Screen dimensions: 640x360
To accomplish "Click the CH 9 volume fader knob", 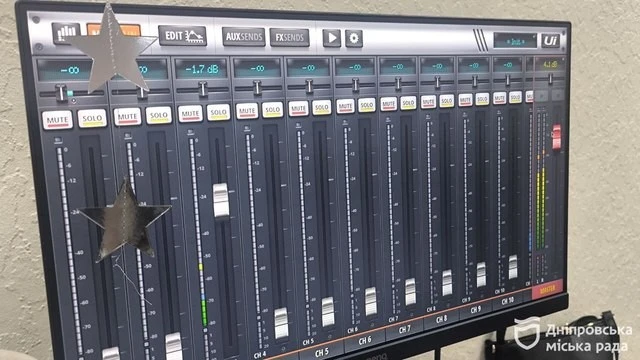I will [x=481, y=274].
